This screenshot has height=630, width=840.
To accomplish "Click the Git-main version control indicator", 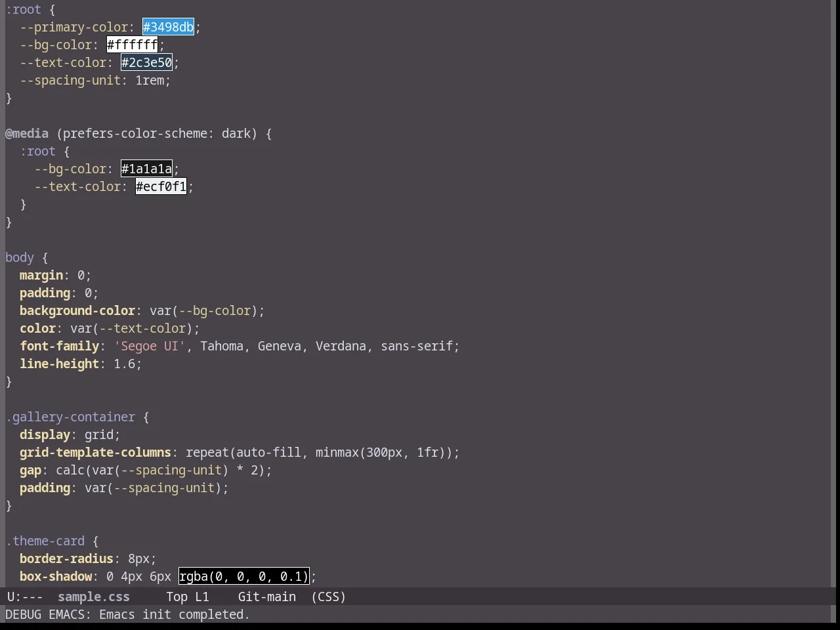I will [x=267, y=597].
